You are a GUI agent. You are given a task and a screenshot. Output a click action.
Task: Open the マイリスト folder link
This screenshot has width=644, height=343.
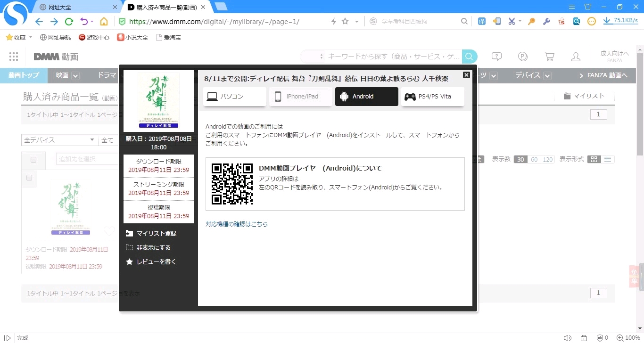click(584, 96)
